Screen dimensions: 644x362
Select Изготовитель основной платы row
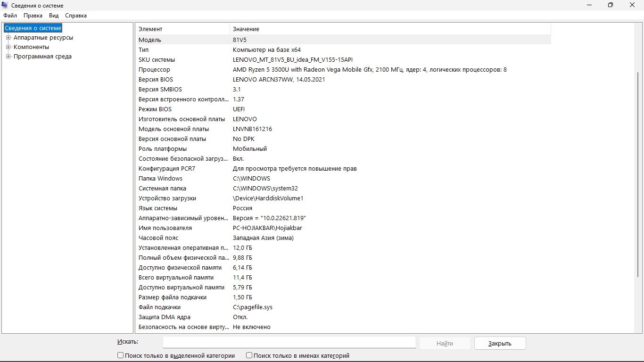344,119
